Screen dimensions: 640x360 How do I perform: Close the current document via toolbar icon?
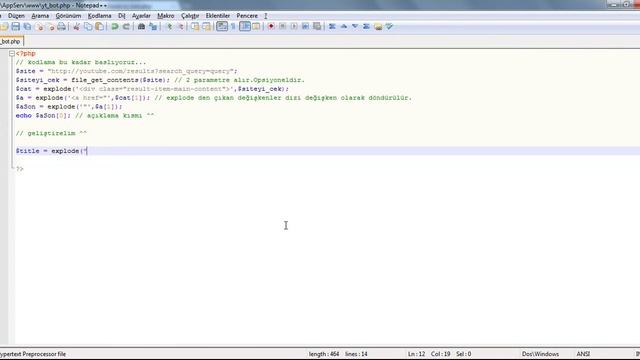(x=40, y=27)
